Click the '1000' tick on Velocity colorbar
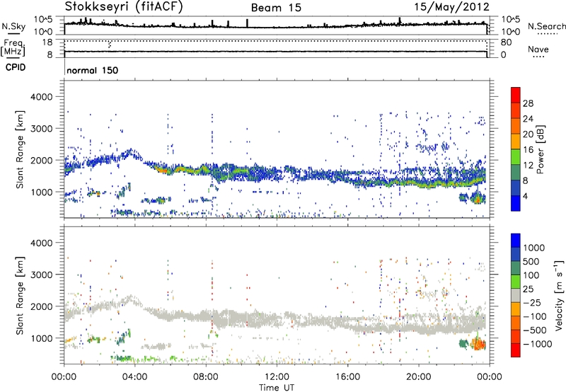 534,248
